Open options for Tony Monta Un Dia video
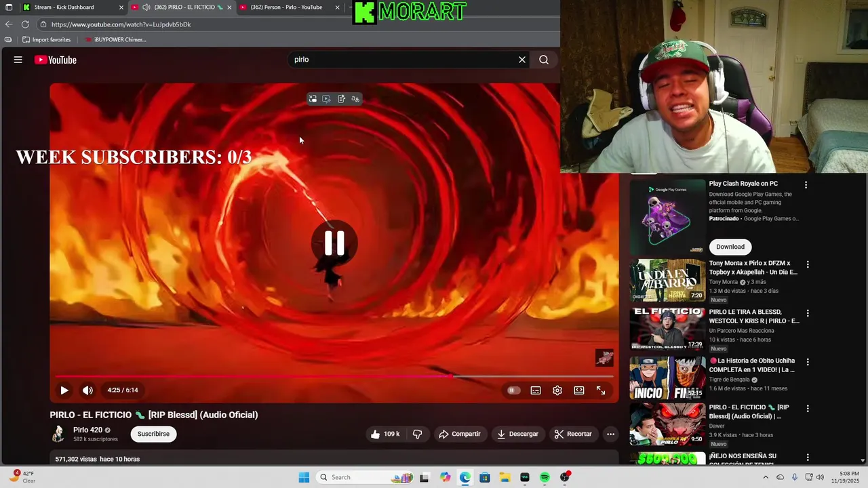This screenshot has width=868, height=488. pos(807,265)
